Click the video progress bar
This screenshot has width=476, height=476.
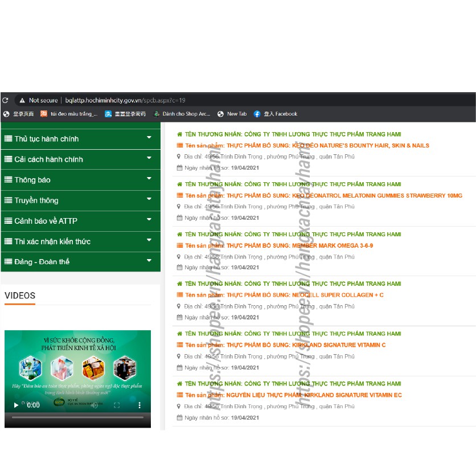[77, 417]
